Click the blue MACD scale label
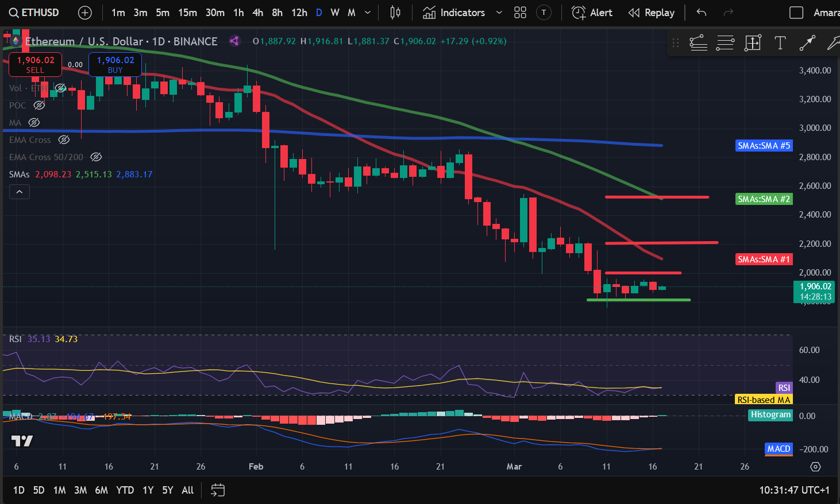The height and width of the screenshot is (504, 840). coord(779,449)
